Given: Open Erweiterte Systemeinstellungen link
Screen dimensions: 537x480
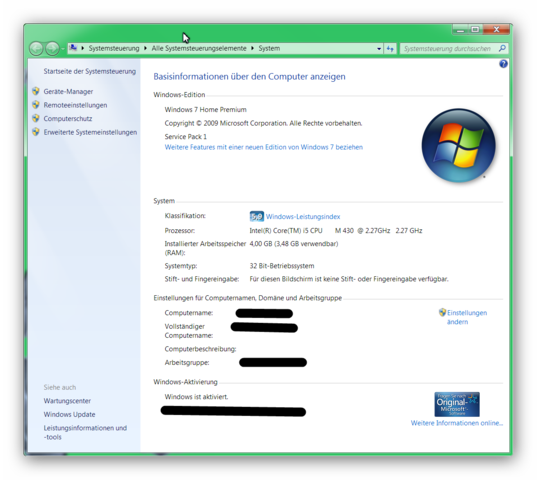Looking at the screenshot, I should tap(90, 132).
